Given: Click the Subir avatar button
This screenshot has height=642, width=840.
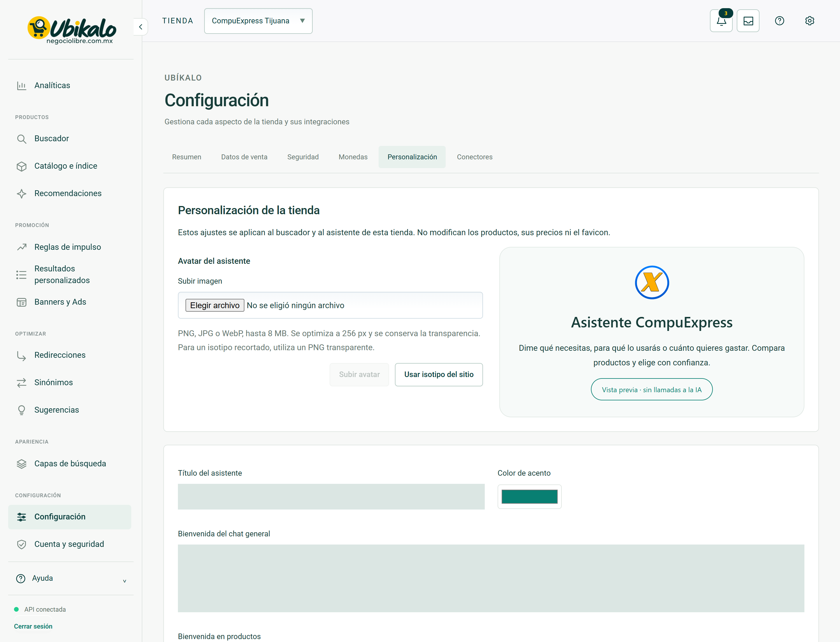Looking at the screenshot, I should [359, 374].
